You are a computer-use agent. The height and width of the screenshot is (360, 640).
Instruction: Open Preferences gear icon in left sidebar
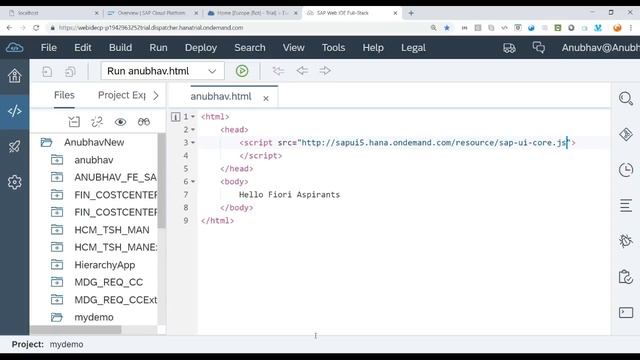(14, 182)
